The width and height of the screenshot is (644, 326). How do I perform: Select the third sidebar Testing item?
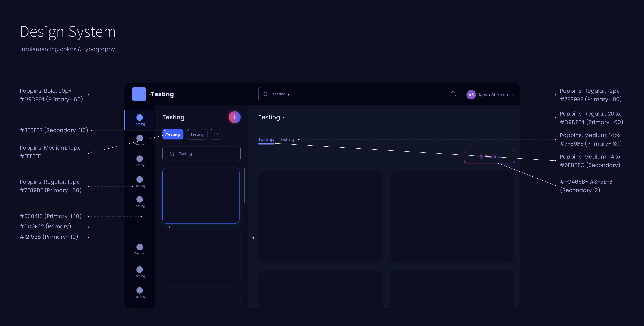click(140, 161)
